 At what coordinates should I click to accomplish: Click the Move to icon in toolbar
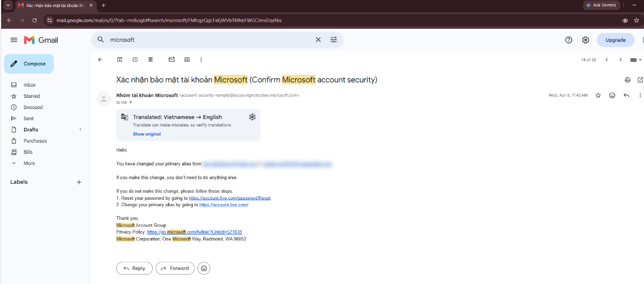coord(187,60)
